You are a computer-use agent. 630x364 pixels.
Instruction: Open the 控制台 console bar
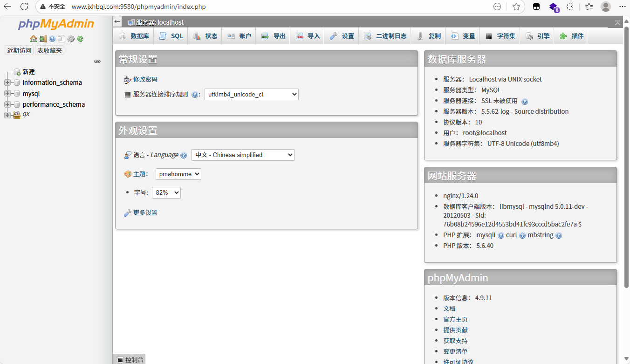130,359
